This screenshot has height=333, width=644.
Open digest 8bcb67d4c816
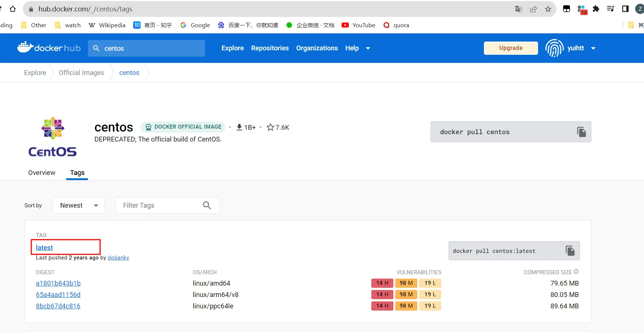(58, 306)
